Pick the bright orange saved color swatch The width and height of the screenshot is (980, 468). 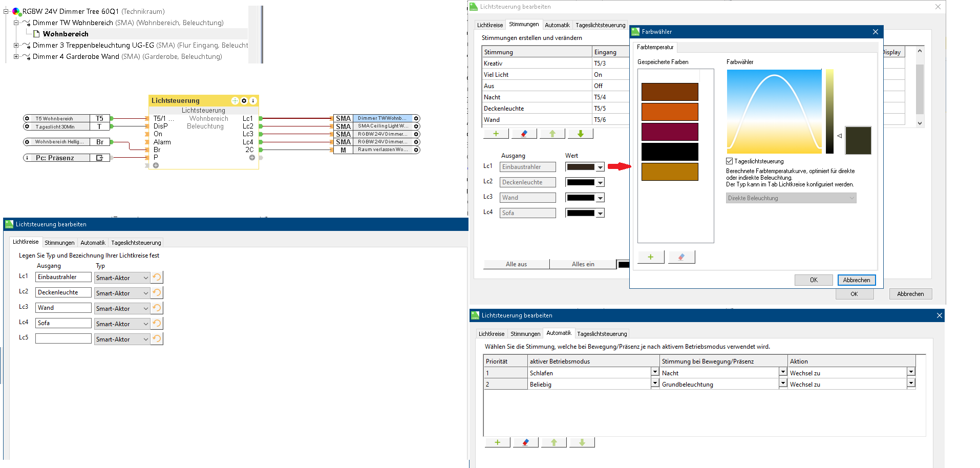[669, 112]
